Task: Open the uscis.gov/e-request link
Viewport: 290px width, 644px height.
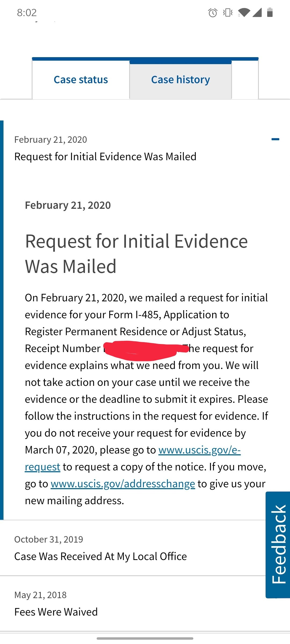Action: (199, 450)
